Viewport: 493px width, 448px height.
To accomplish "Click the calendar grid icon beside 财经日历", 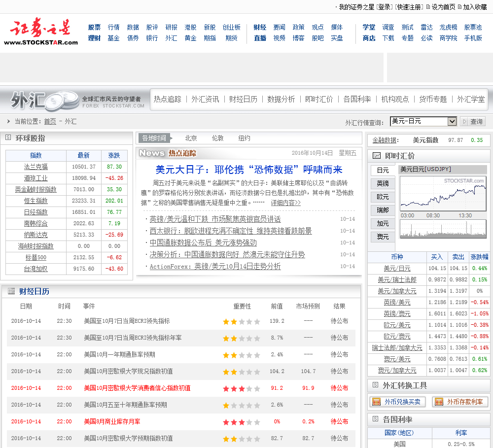I will [11, 291].
